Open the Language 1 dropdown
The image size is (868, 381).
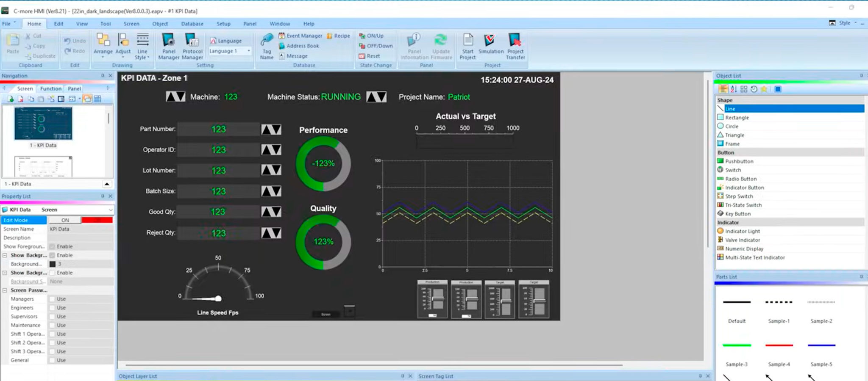click(x=248, y=51)
